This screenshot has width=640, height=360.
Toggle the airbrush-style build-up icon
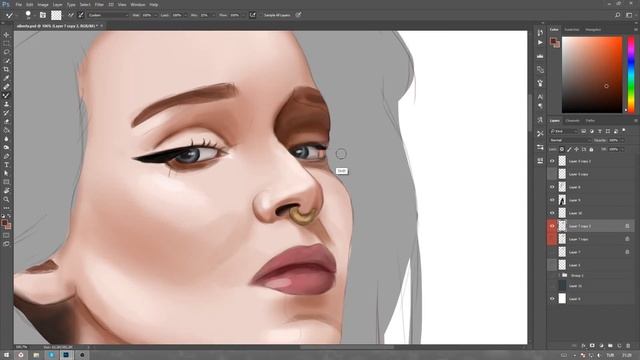[x=253, y=15]
